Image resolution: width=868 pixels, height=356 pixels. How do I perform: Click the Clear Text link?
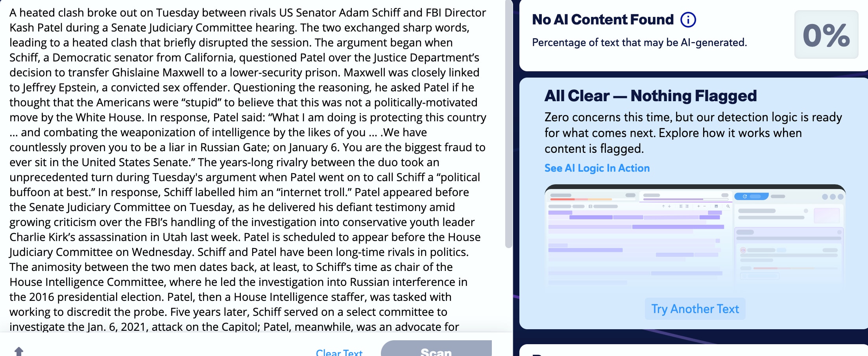(x=339, y=352)
